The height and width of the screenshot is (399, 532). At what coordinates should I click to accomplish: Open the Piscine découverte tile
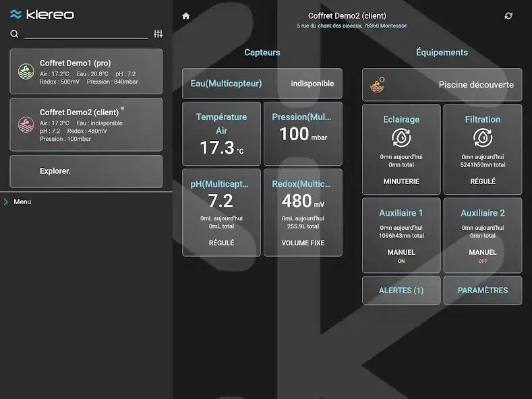click(442, 84)
